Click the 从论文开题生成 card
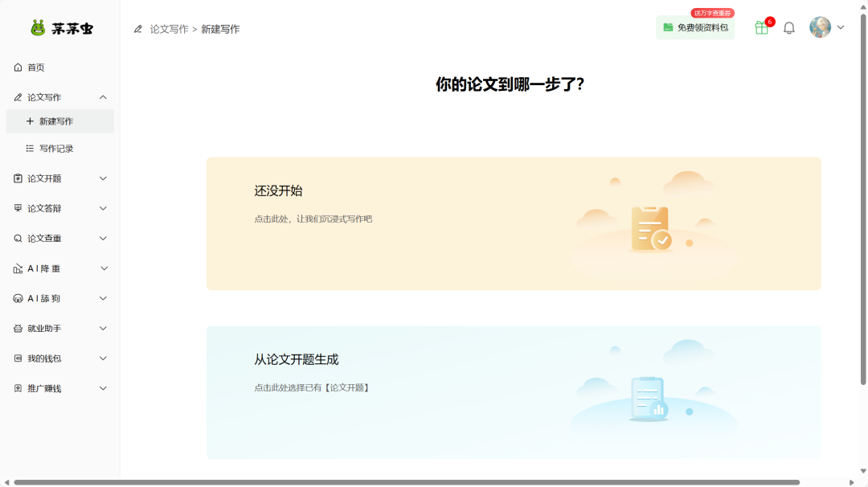Image resolution: width=868 pixels, height=487 pixels. tap(513, 391)
